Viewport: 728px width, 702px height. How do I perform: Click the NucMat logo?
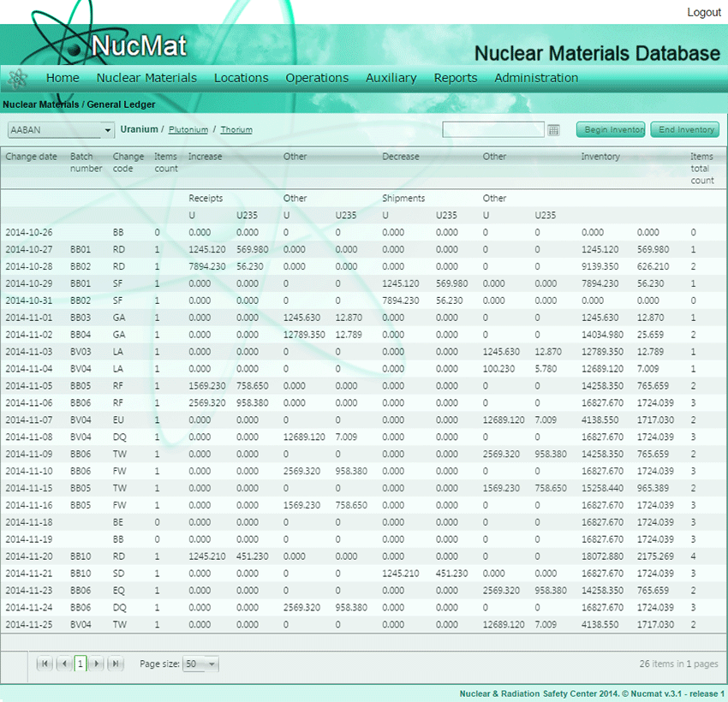point(137,45)
